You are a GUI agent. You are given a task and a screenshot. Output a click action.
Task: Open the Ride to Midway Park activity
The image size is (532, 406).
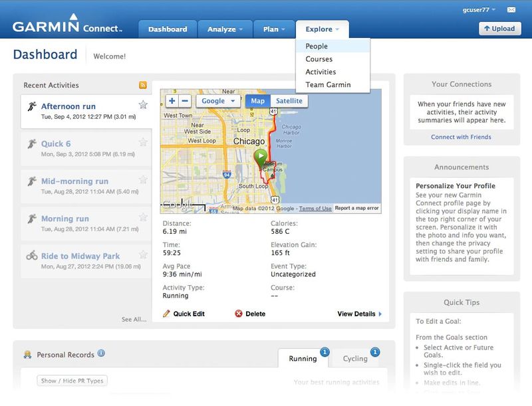pyautogui.click(x=86, y=261)
